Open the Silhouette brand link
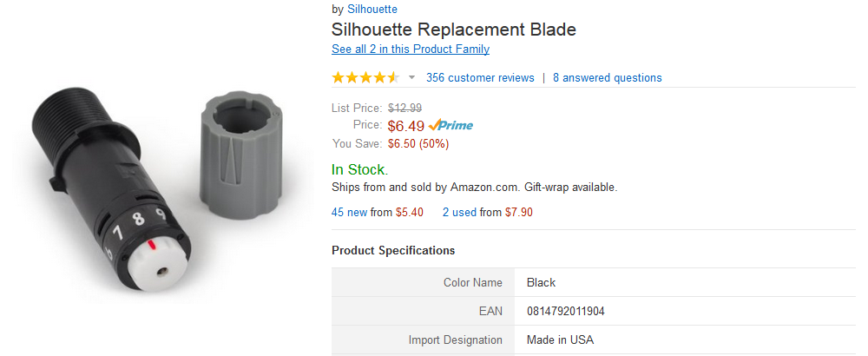This screenshot has height=356, width=868. pyautogui.click(x=372, y=10)
